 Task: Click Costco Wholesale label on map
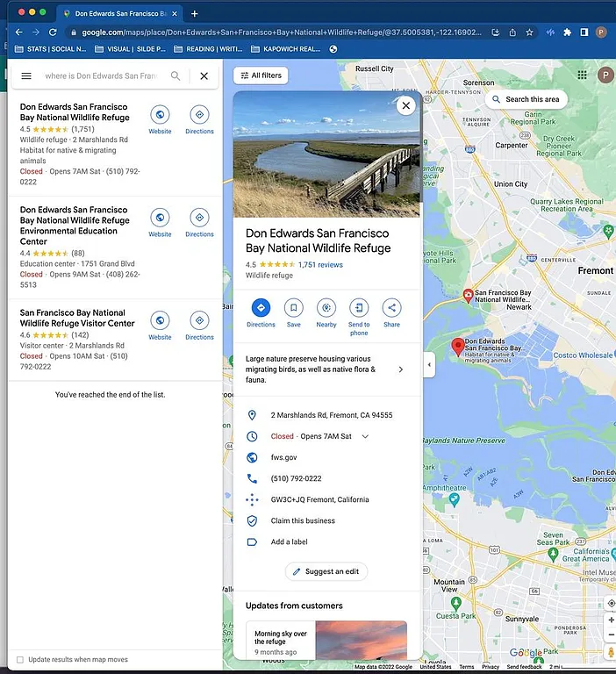pyautogui.click(x=583, y=355)
